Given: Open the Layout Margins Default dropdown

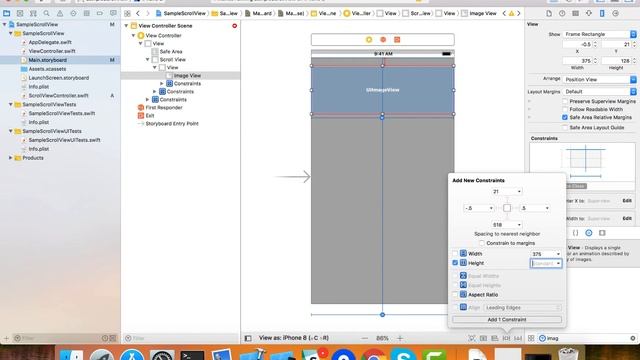Looking at the screenshot, I should click(600, 91).
